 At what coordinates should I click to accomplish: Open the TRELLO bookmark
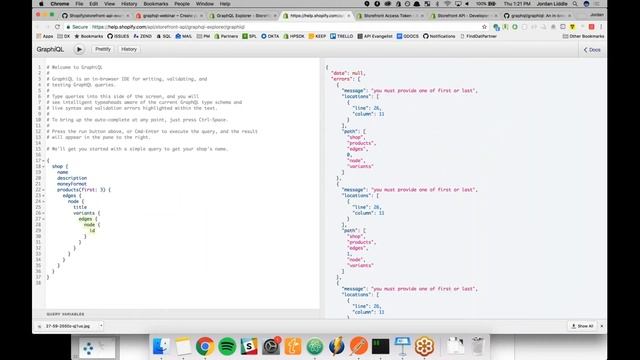342,36
